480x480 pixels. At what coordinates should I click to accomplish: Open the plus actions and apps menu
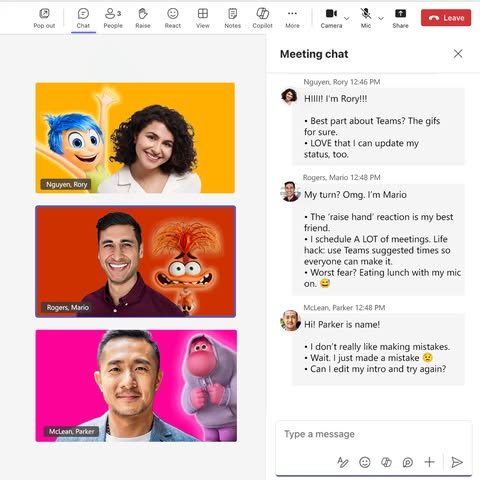pyautogui.click(x=429, y=462)
